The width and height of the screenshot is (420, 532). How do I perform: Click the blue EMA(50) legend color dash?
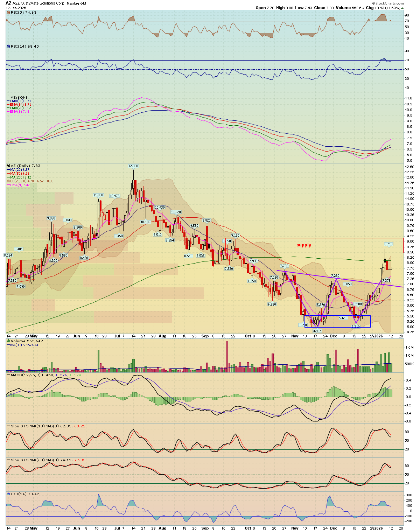(8, 101)
